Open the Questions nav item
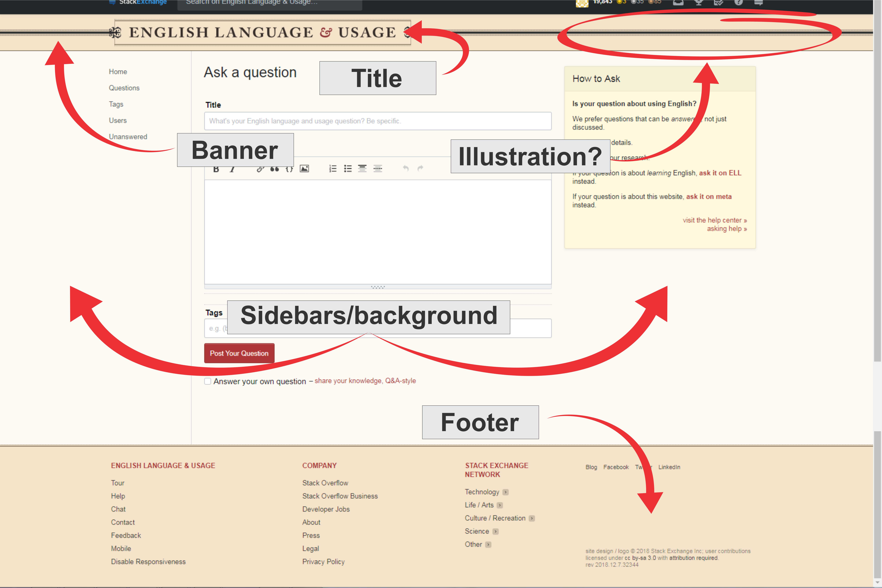Screen dimensions: 882x588 (x=124, y=88)
